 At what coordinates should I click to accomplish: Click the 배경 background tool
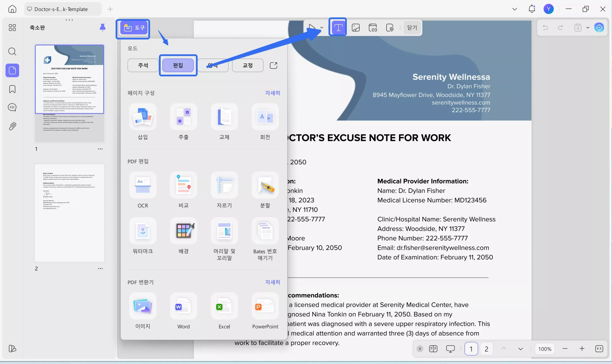point(183,231)
